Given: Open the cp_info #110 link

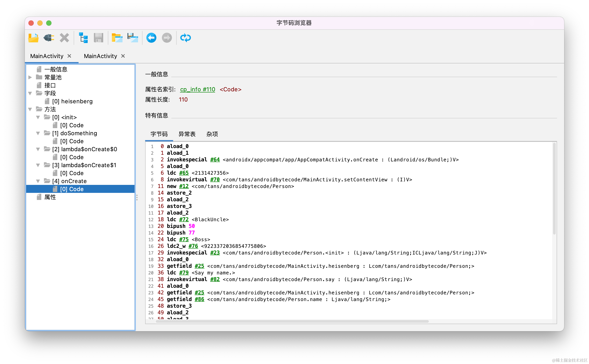Looking at the screenshot, I should [x=198, y=89].
